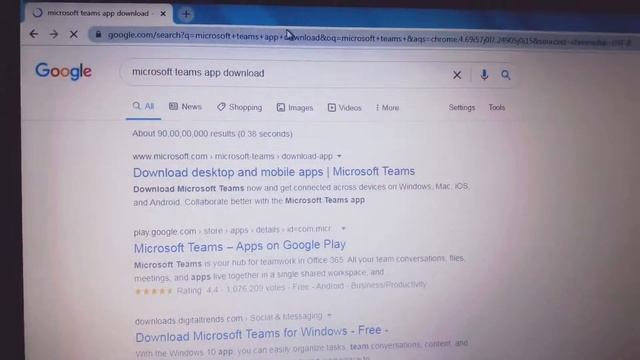640x360 pixels.
Task: Click the browser forward arrow
Action: point(53,34)
